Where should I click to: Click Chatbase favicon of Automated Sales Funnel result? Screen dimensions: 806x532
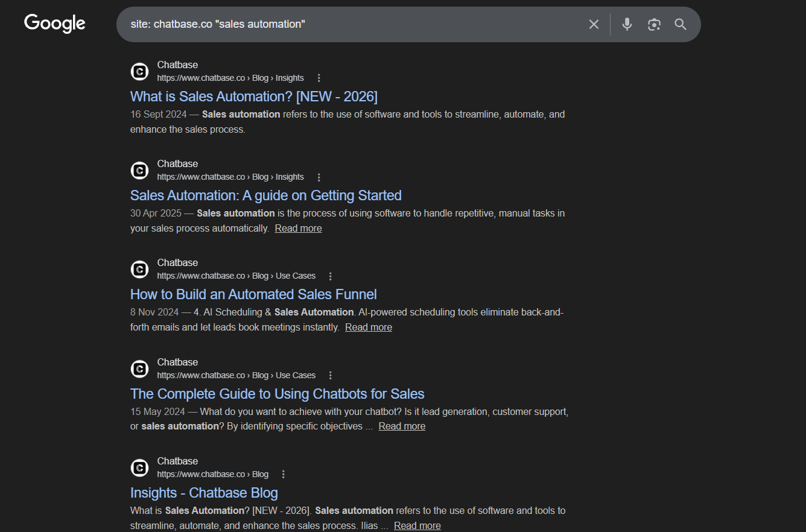pos(140,269)
